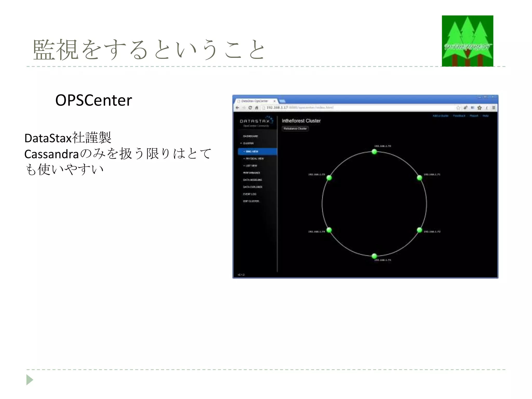This screenshot has height=399, width=532.
Task: Select Ring View in the sidebar
Action: click(257, 151)
